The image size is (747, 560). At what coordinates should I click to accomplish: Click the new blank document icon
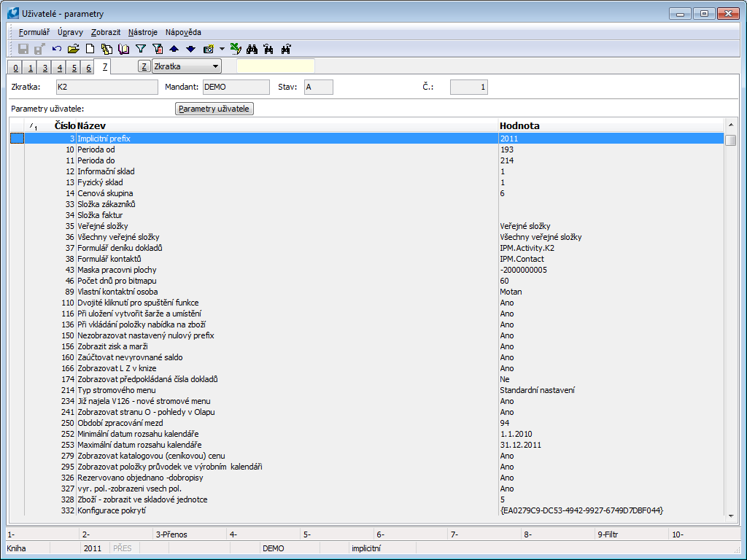coord(90,49)
